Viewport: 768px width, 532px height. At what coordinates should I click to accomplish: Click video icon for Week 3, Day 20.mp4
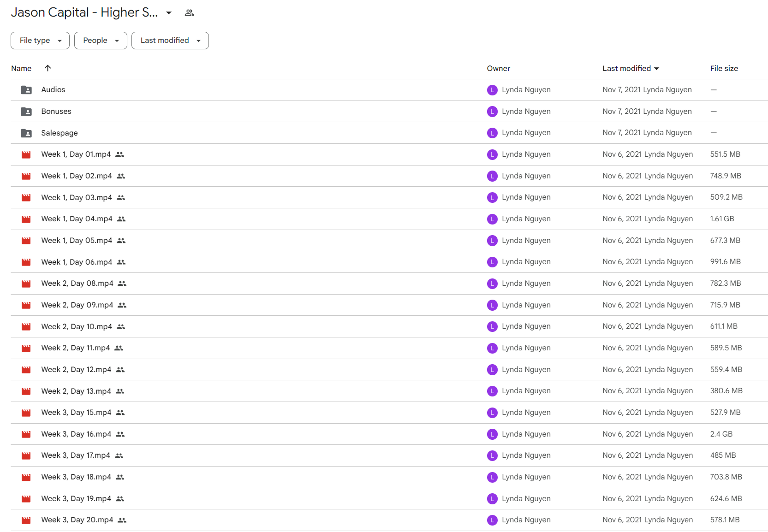pos(26,520)
